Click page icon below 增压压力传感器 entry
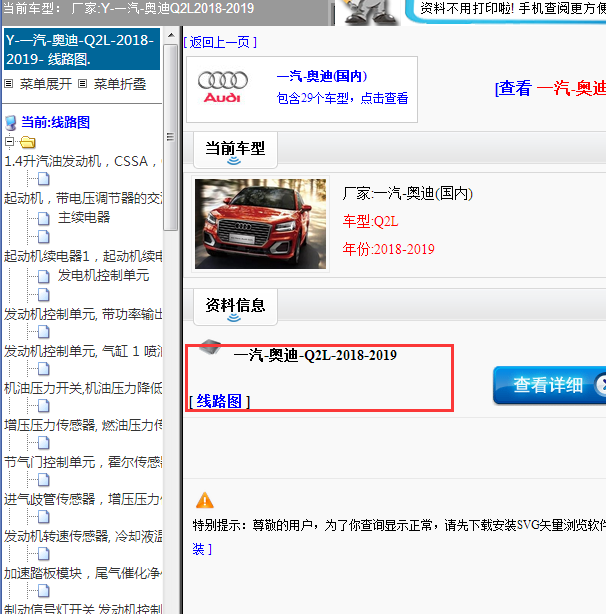The width and height of the screenshot is (606, 614). 43,443
